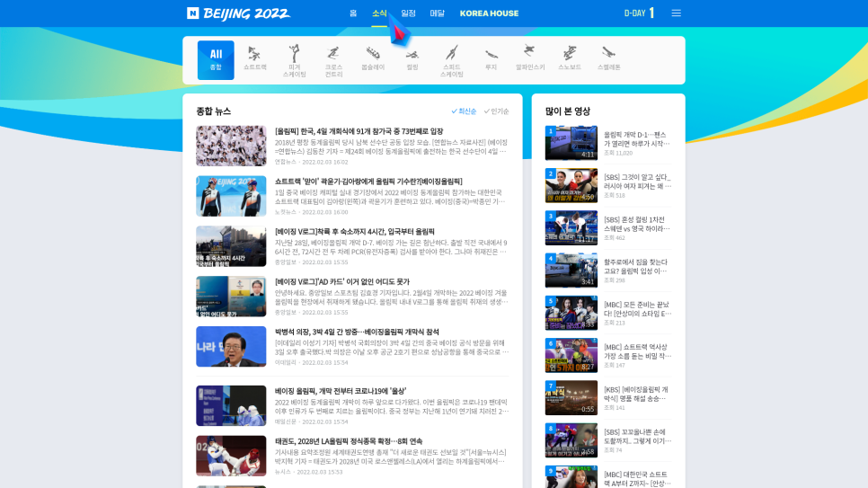
Task: Choose the 루지 luge icon
Action: pyautogui.click(x=491, y=58)
